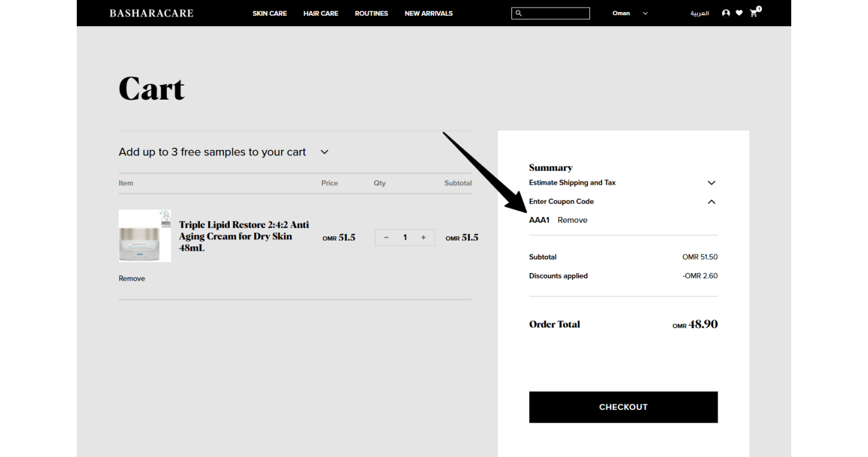Switch the site language to Arabic

(700, 13)
